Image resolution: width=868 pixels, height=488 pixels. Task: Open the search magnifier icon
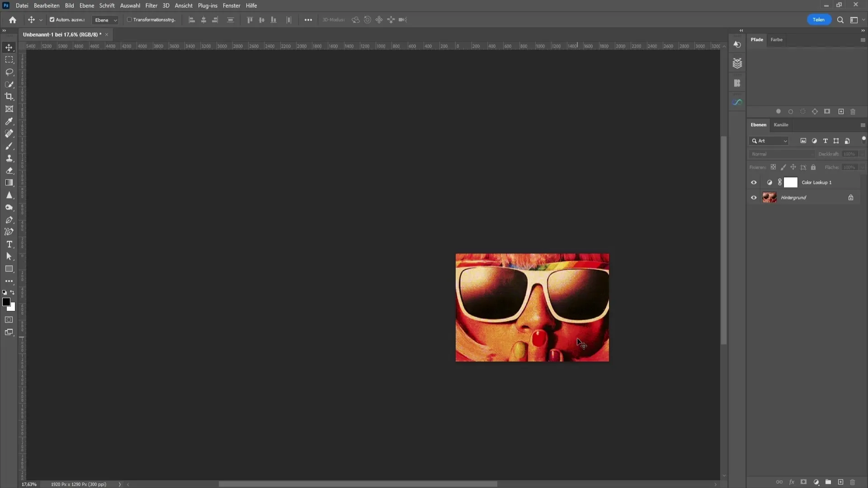[x=840, y=20]
